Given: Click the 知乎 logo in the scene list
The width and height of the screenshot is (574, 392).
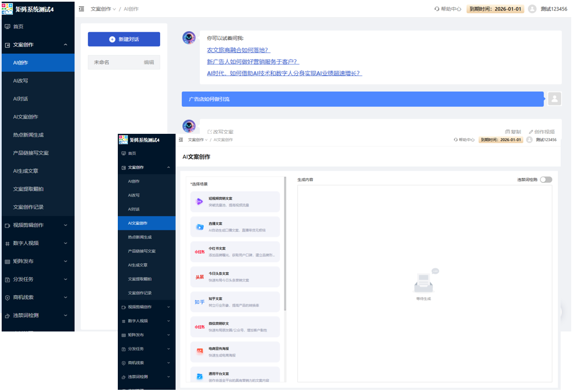Looking at the screenshot, I should [199, 301].
